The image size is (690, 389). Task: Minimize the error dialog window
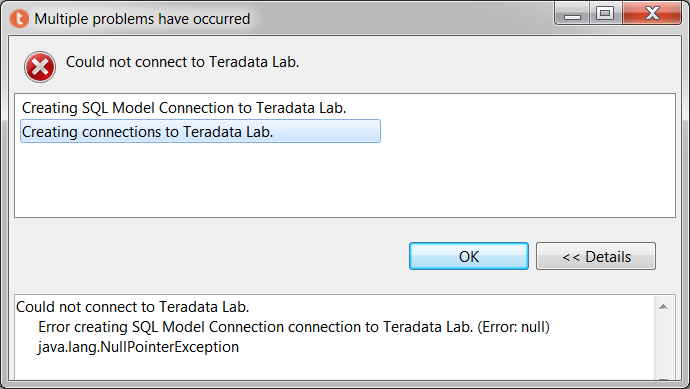coord(572,14)
